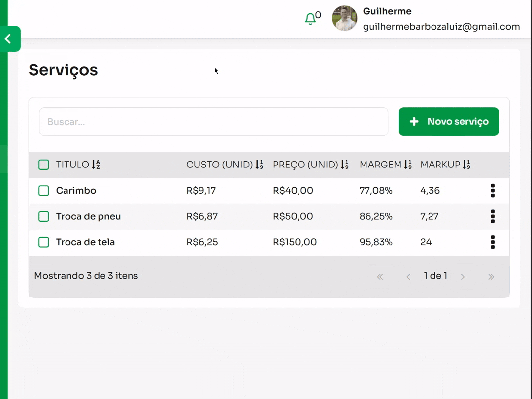Image resolution: width=532 pixels, height=399 pixels.
Task: Click Guilherme's profile avatar picture
Action: tap(344, 19)
